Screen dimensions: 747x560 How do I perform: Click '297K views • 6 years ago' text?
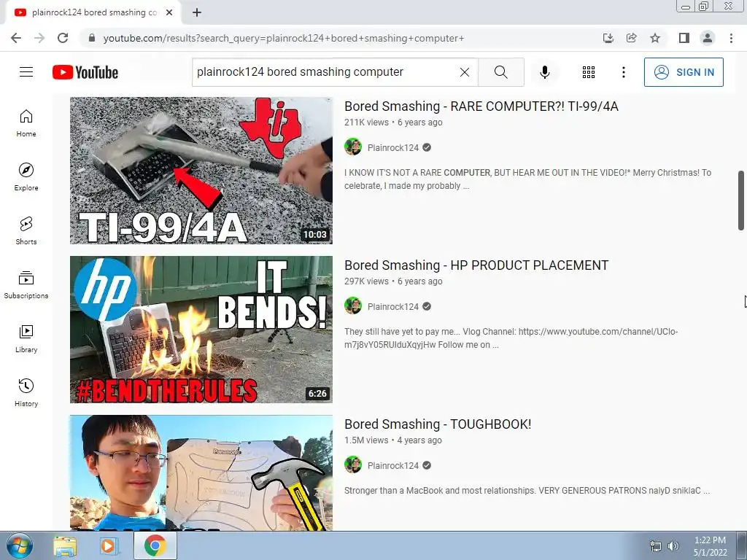pos(393,281)
